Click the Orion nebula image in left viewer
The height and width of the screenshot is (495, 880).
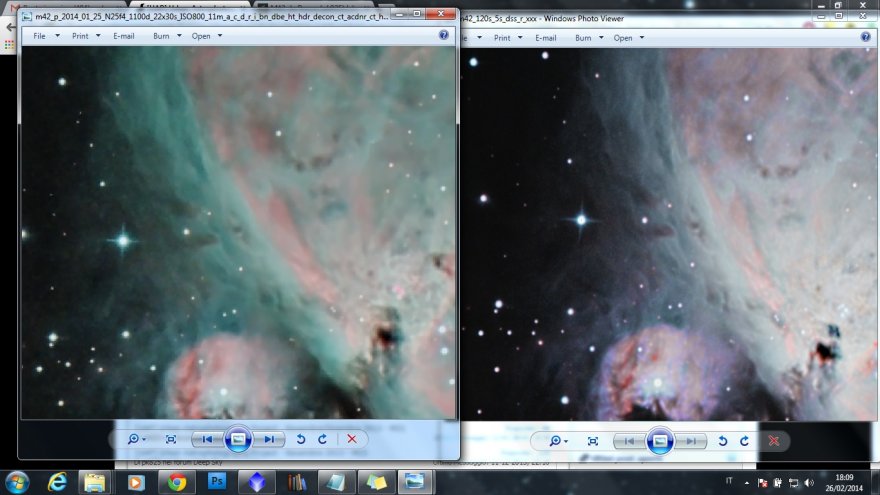pos(239,232)
